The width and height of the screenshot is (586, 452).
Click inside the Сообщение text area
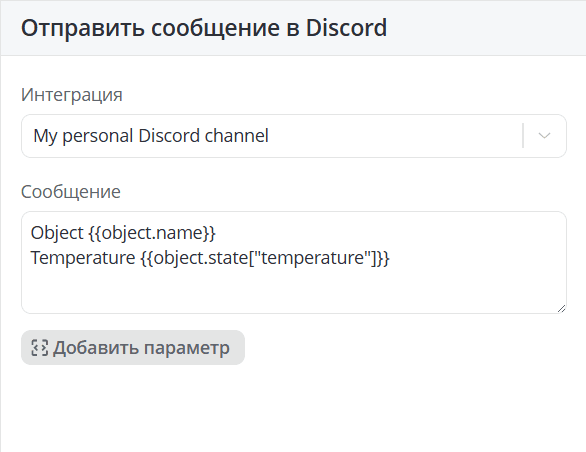294,262
